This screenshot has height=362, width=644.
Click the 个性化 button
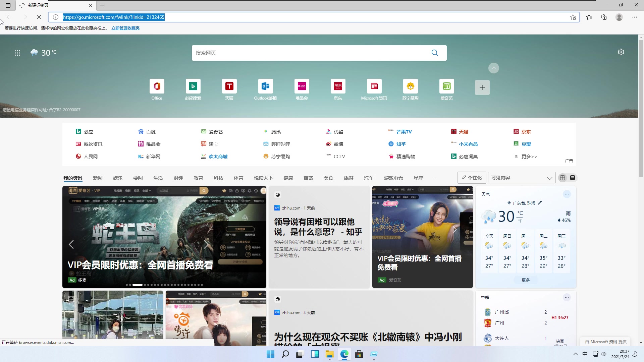click(x=472, y=178)
